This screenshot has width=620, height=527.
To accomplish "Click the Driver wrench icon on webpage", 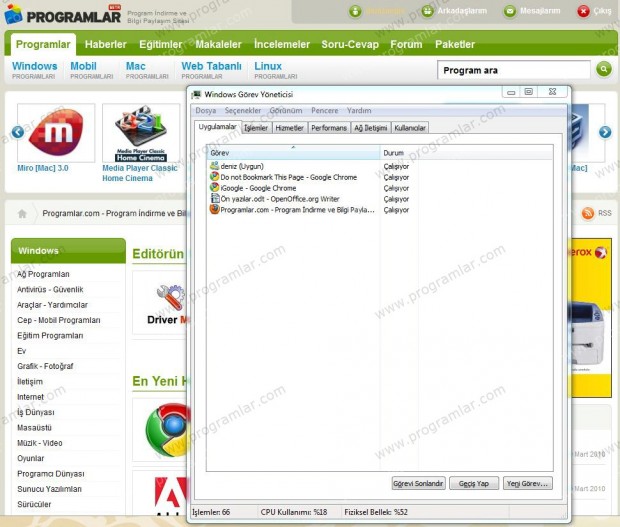I will [170, 298].
